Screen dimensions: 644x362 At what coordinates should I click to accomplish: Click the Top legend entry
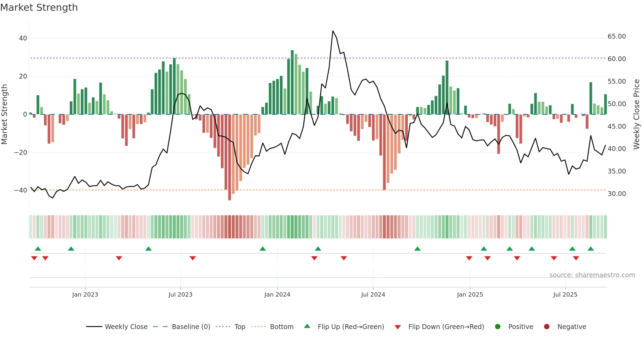[x=230, y=327]
